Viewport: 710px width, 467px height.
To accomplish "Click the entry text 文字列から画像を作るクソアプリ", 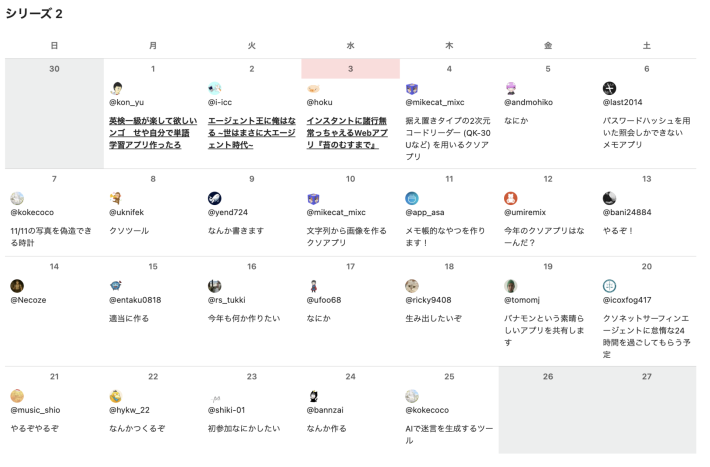I will tap(346, 237).
